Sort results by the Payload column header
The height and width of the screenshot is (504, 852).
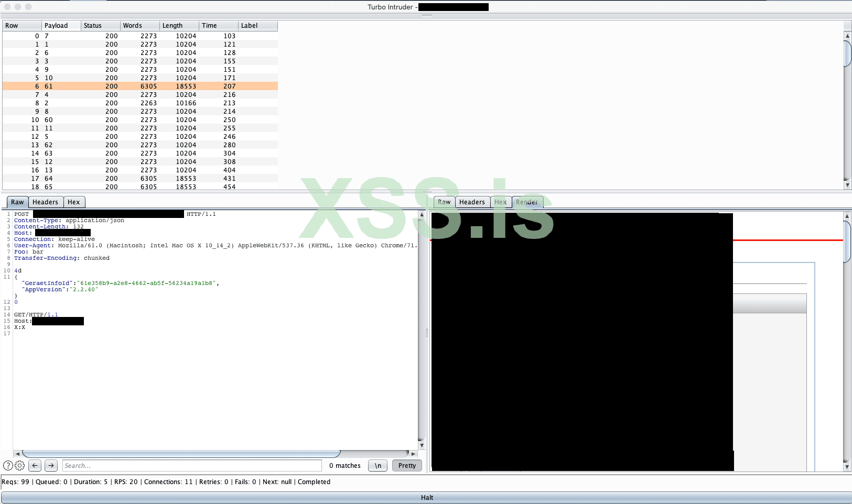pos(61,26)
